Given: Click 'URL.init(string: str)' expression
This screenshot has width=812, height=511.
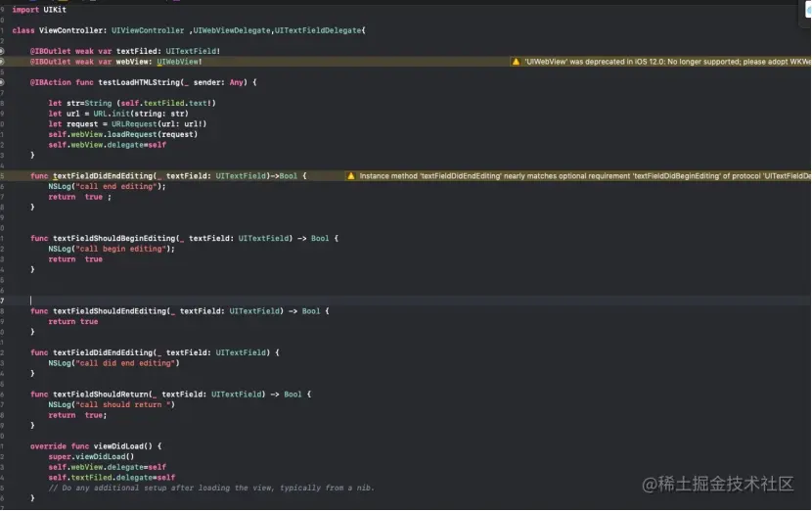Looking at the screenshot, I should point(141,114).
